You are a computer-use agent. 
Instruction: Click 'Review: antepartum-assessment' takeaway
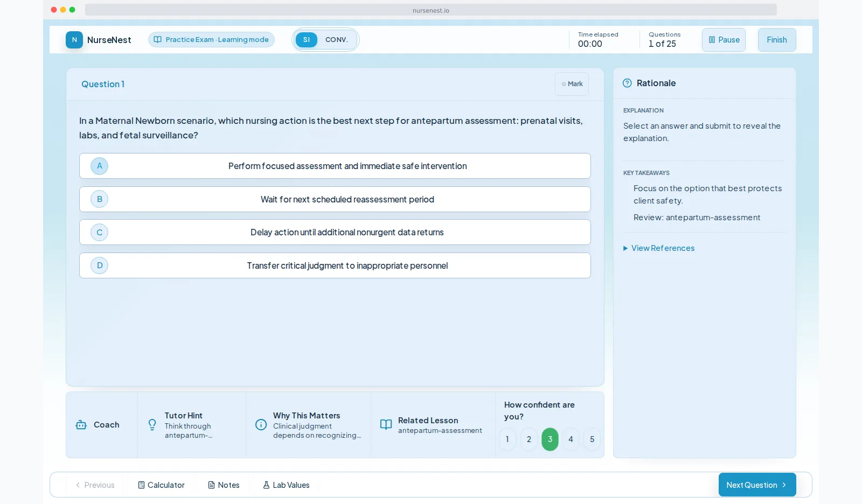tap(697, 218)
